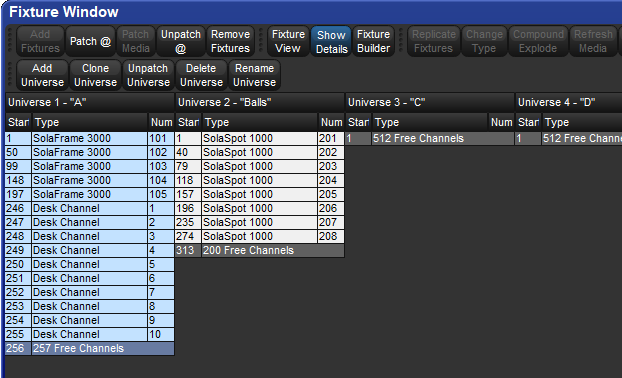Image resolution: width=622 pixels, height=378 pixels.
Task: Click start address cell 313
Action: (188, 250)
